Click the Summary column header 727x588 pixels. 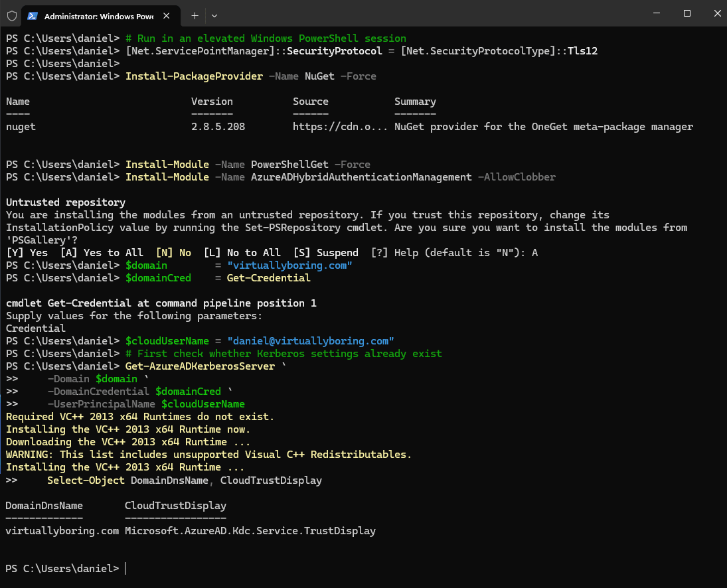415,102
